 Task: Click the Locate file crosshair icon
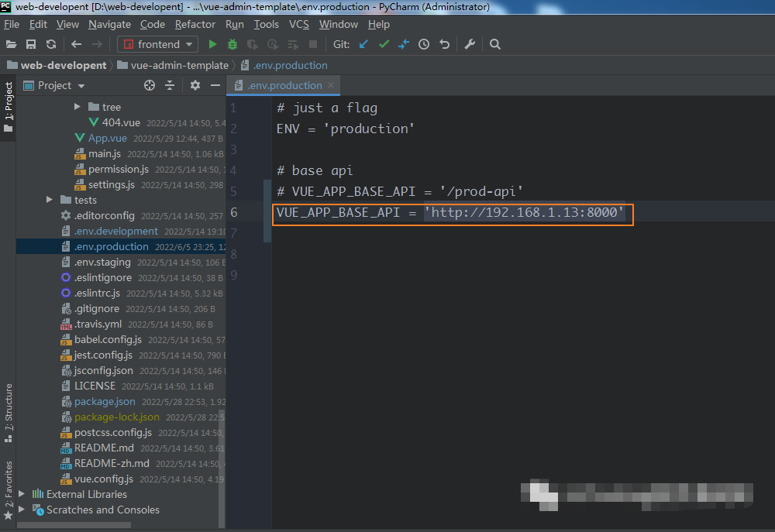tap(150, 85)
